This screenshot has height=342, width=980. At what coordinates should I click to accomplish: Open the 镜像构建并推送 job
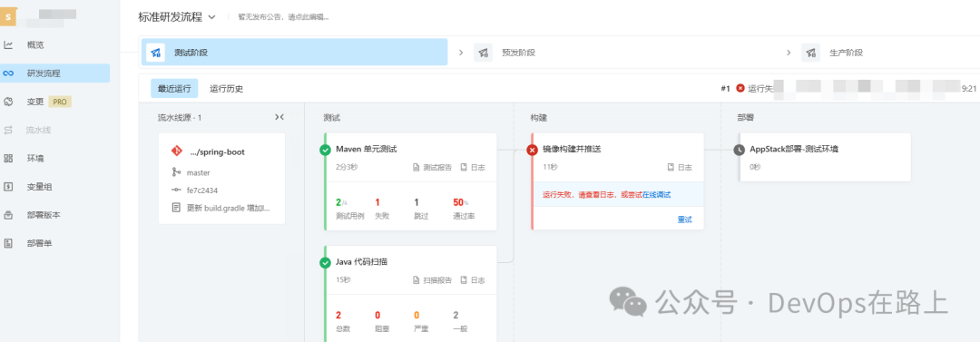[572, 150]
